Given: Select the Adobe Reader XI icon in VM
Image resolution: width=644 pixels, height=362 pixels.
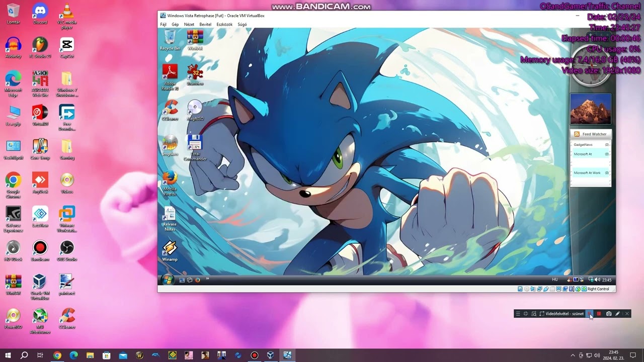Looking at the screenshot, I should [170, 77].
